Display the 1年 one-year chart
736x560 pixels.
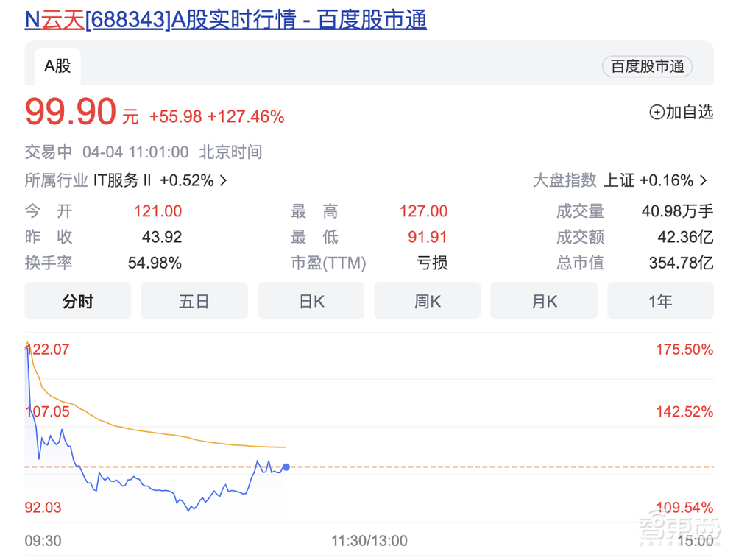coord(660,300)
